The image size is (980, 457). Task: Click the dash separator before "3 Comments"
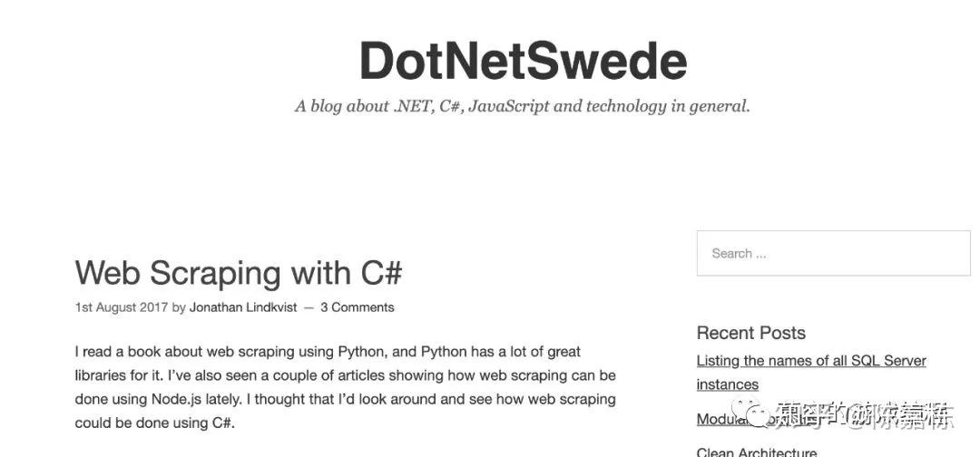tap(309, 307)
